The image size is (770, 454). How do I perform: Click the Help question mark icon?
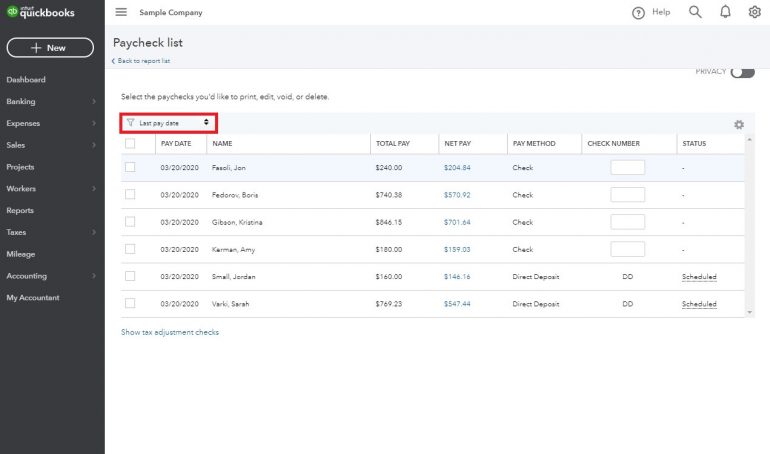click(x=638, y=13)
